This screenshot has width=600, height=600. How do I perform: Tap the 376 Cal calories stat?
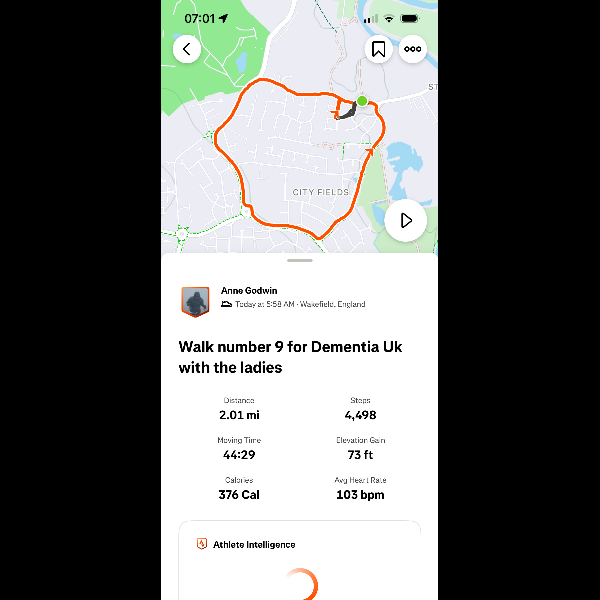237,494
